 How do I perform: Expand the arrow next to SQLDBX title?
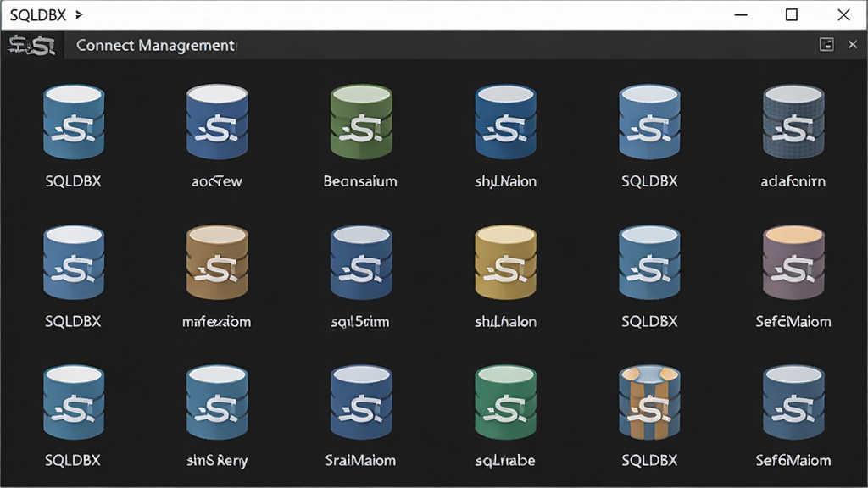79,15
